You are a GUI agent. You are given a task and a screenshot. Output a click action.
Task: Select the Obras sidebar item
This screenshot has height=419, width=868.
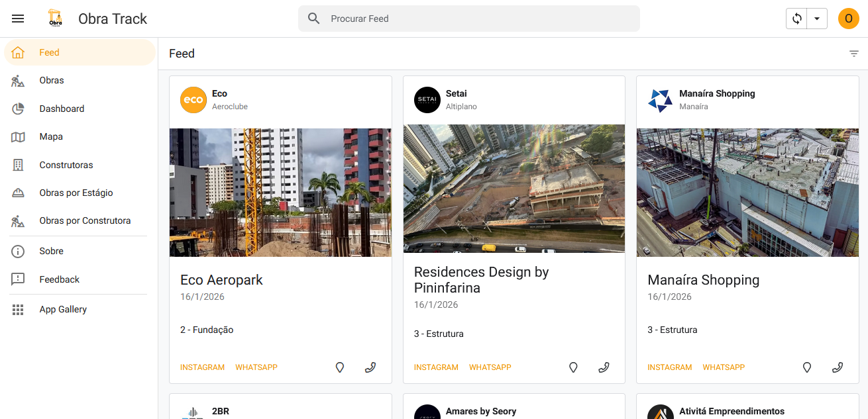point(52,80)
